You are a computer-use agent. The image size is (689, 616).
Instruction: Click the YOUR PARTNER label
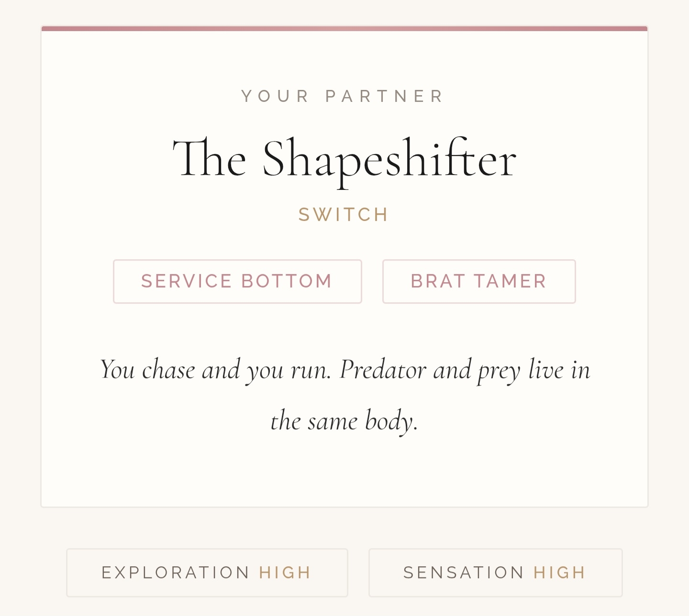[x=343, y=96]
